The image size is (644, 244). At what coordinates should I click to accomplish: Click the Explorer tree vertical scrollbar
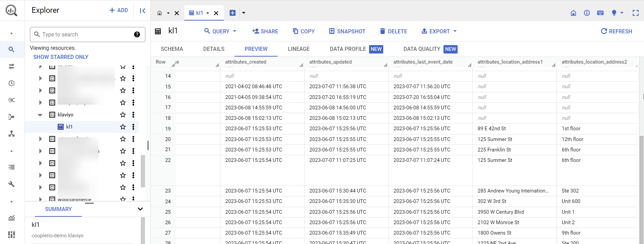click(143, 171)
